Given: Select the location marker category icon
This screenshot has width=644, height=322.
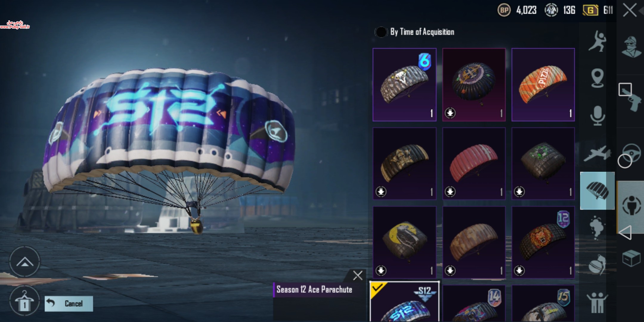Looking at the screenshot, I should point(597,78).
